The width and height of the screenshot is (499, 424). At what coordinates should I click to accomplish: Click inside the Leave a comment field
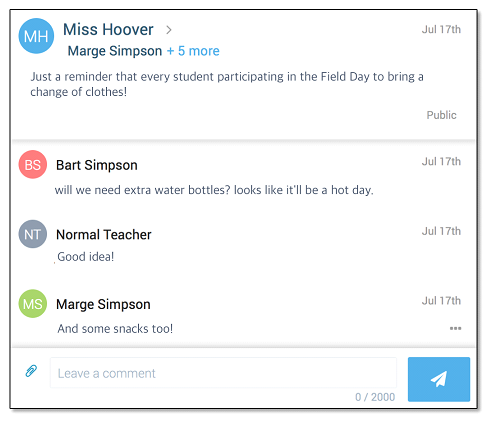[223, 373]
